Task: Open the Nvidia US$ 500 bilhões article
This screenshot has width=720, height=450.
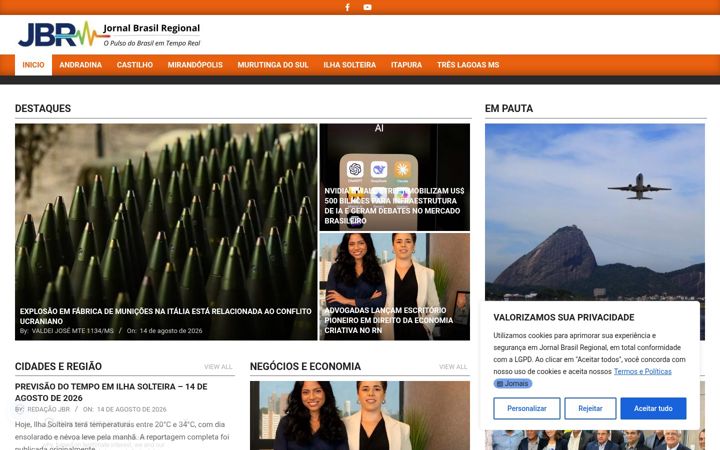Action: (394, 206)
